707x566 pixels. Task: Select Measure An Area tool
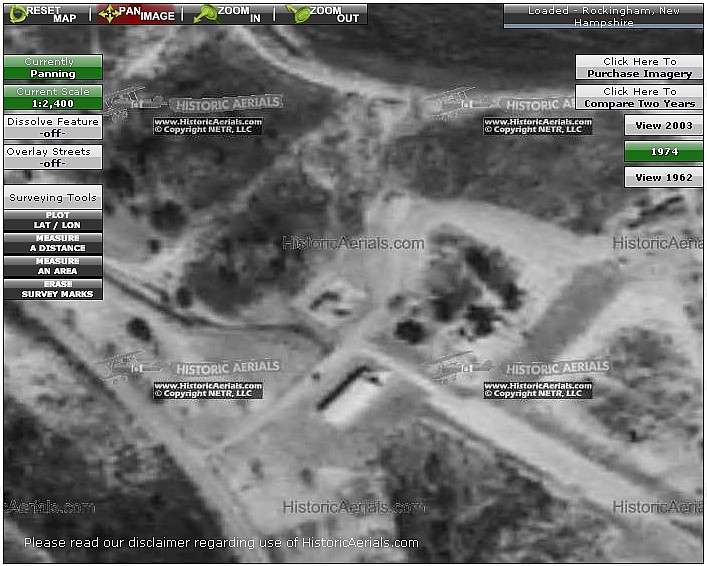(53, 266)
